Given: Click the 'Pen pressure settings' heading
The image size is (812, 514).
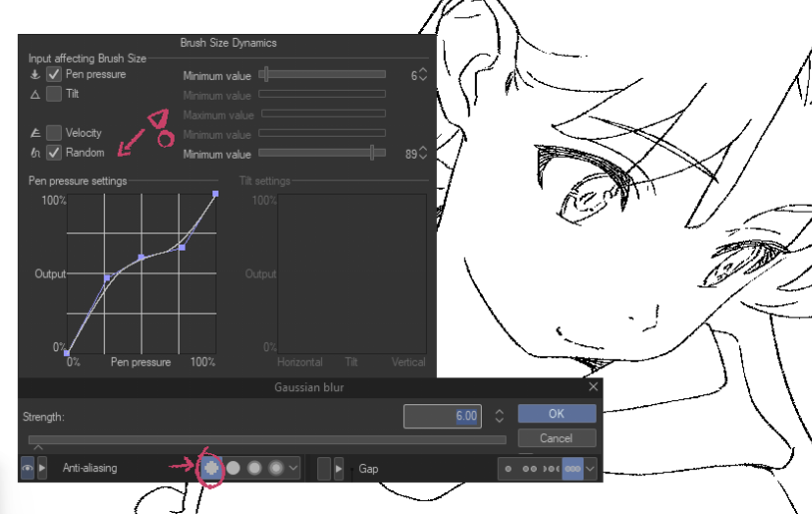Looking at the screenshot, I should pos(78,181).
